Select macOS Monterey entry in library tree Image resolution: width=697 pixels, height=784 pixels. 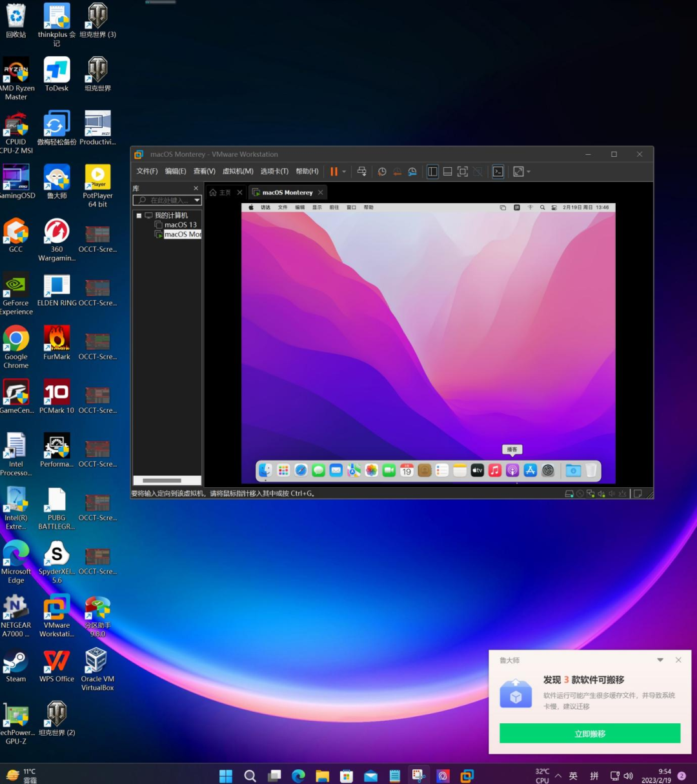pos(178,234)
